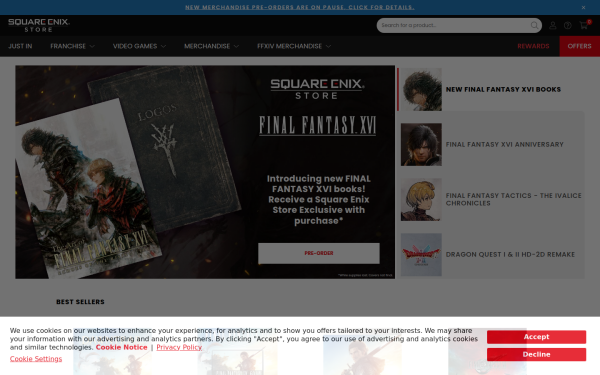
Task: Click the Final Fantasy XVI Anniversary label
Action: pos(504,144)
